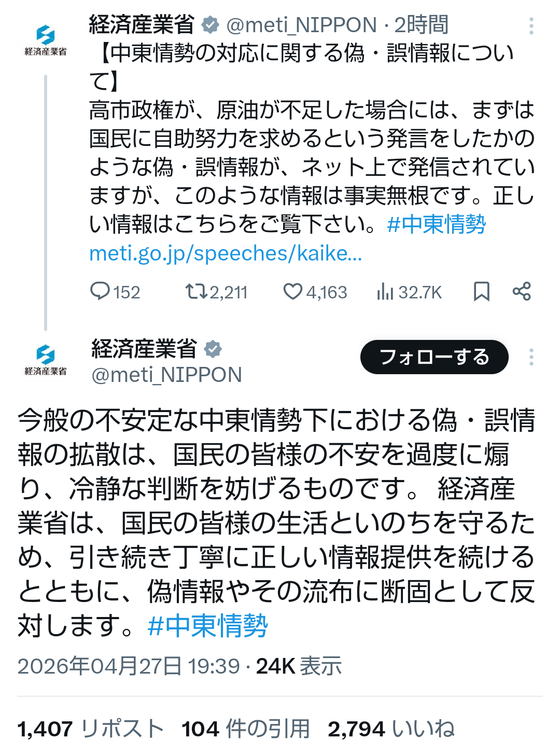Open more options menu for the first tweet

[531, 25]
